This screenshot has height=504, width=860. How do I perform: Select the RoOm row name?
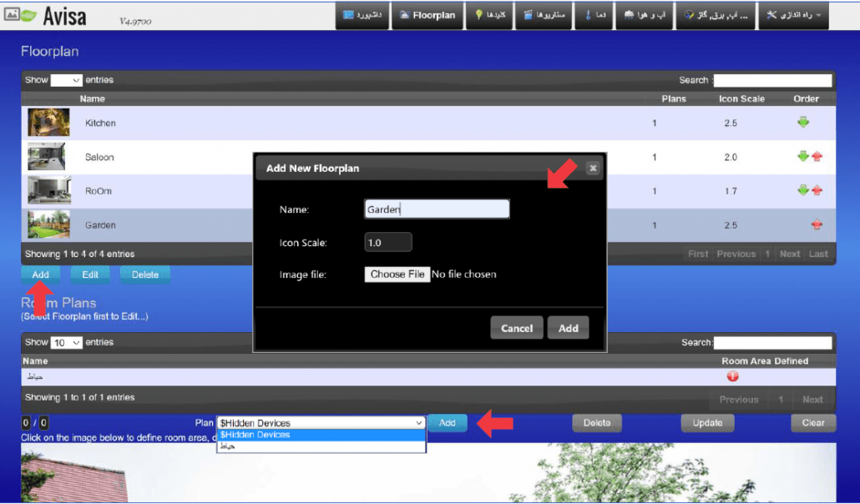point(99,191)
